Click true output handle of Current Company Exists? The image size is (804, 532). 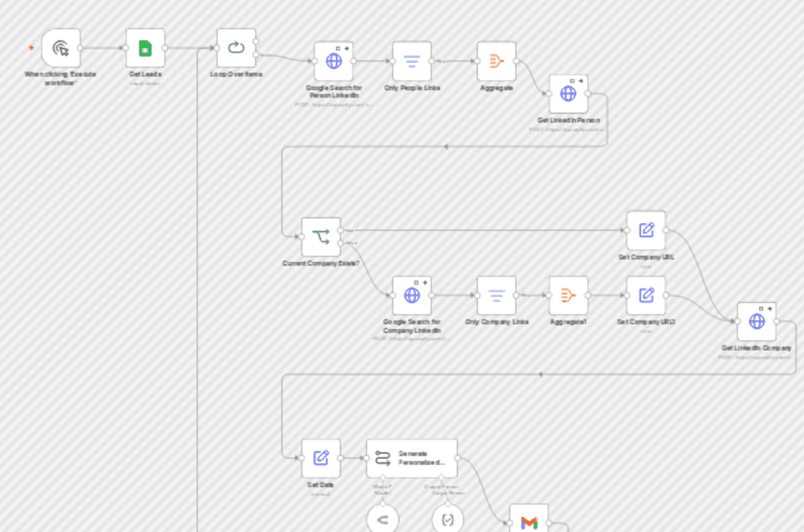[340, 230]
